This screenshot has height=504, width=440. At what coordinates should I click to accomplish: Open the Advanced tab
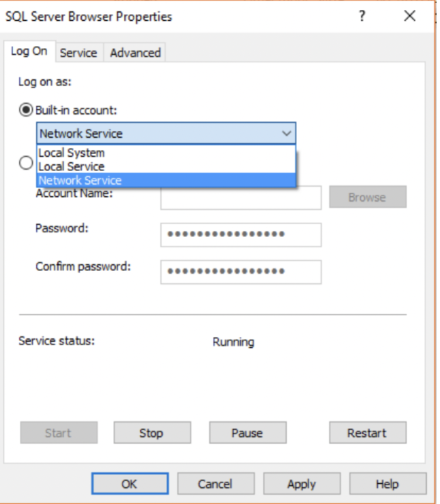coord(135,53)
